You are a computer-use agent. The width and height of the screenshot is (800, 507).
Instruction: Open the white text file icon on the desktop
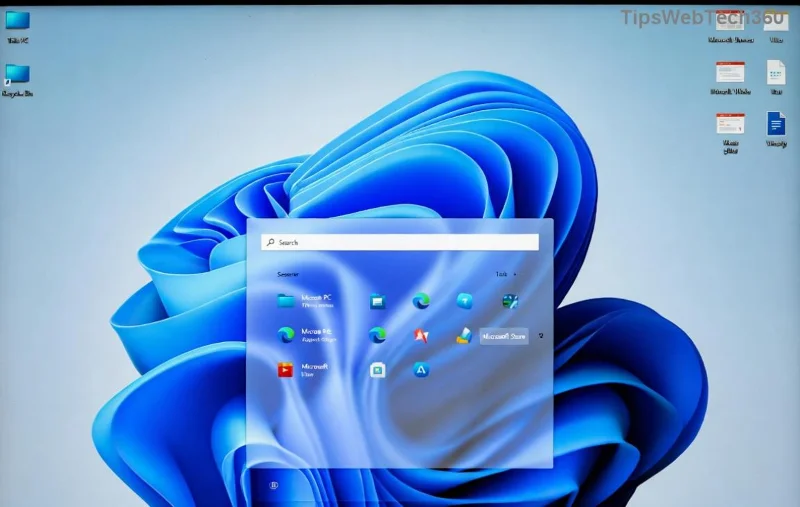tap(776, 72)
